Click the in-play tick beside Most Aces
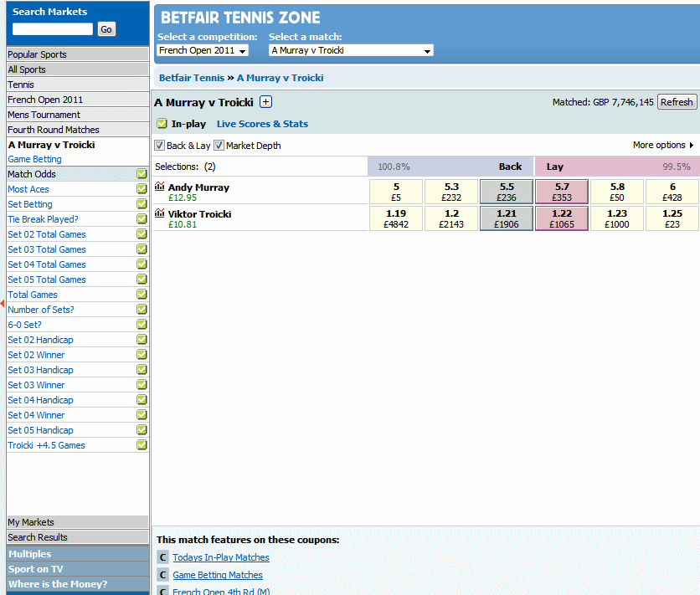This screenshot has width=700, height=595. click(x=142, y=189)
